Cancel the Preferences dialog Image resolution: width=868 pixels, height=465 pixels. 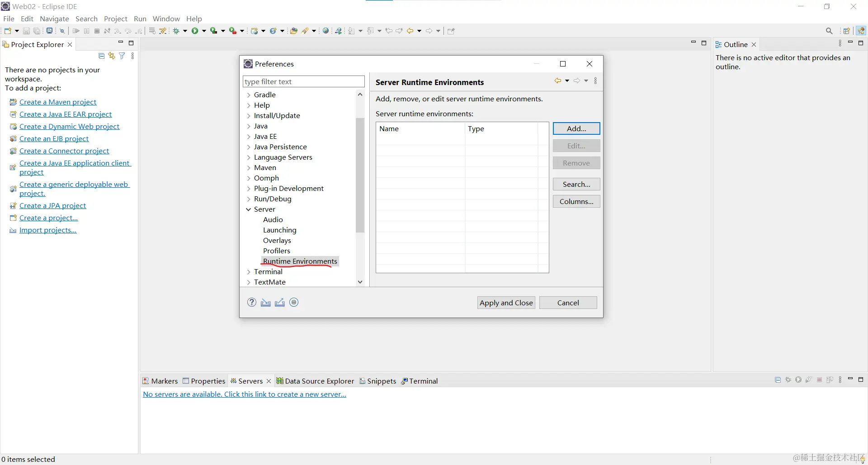568,303
